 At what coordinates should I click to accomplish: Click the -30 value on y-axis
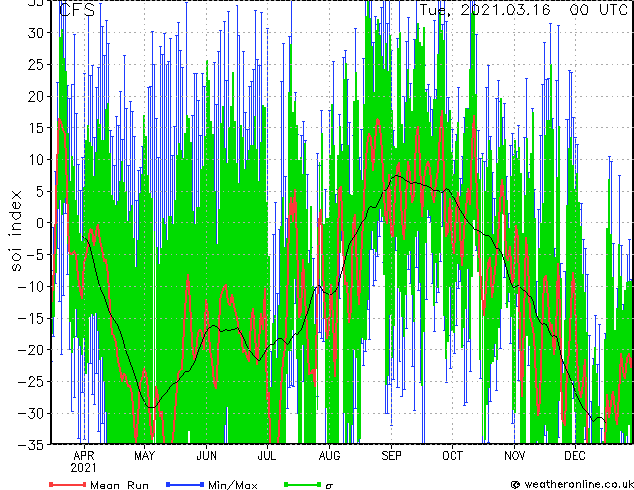(31, 413)
